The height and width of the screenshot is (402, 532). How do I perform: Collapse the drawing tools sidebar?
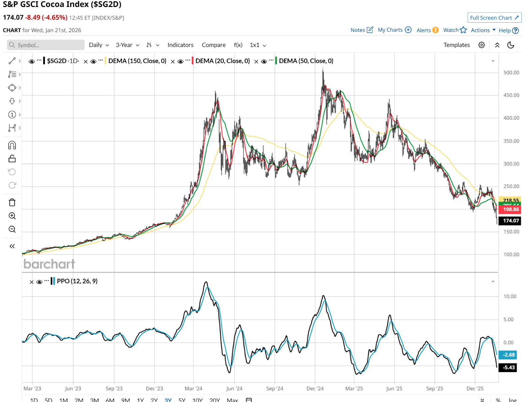tap(12, 246)
